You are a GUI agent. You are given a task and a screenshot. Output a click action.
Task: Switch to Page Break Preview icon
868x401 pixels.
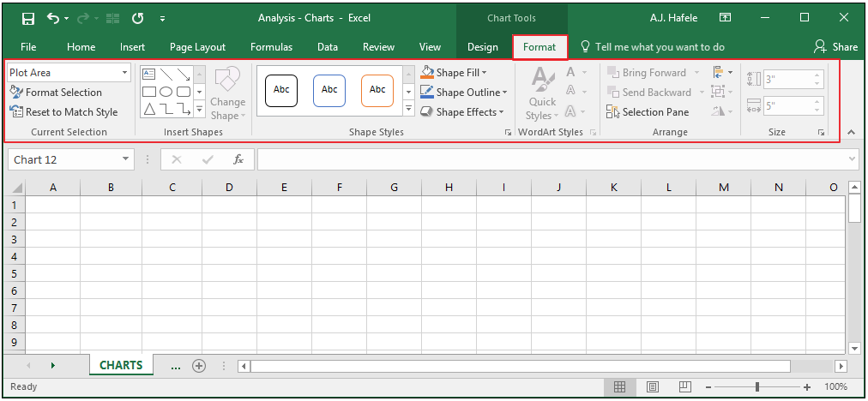click(x=685, y=386)
